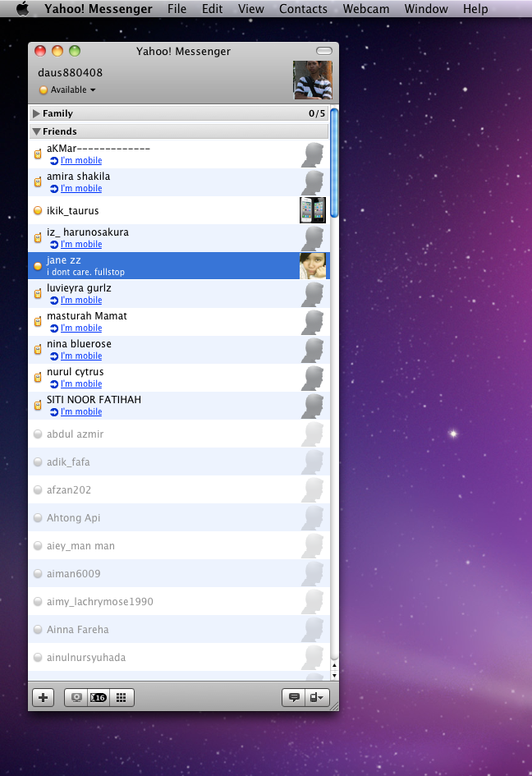Screen dimensions: 532x776
Task: Open the mobile phone SMS dropdown button
Action: click(317, 697)
